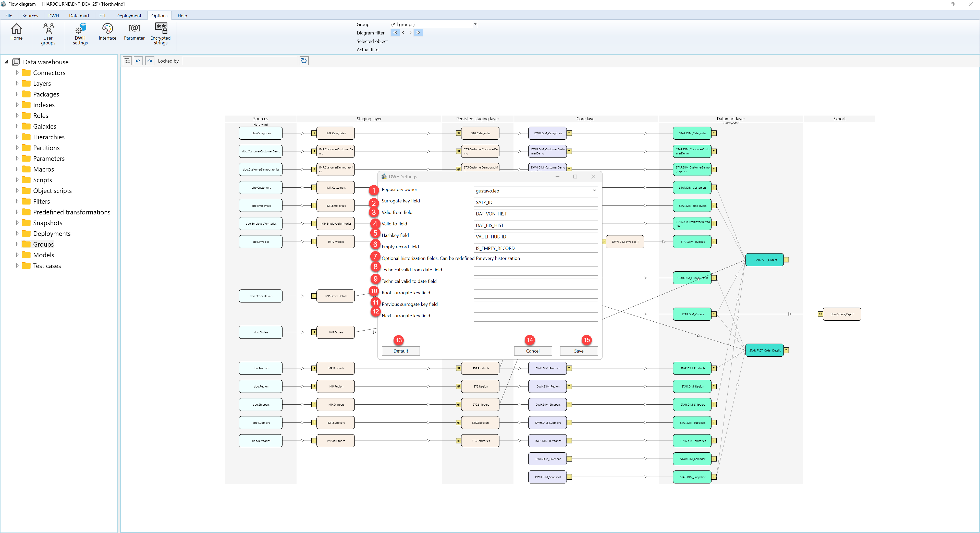Click Save in DWH Settings dialog
This screenshot has height=533, width=980.
click(579, 351)
